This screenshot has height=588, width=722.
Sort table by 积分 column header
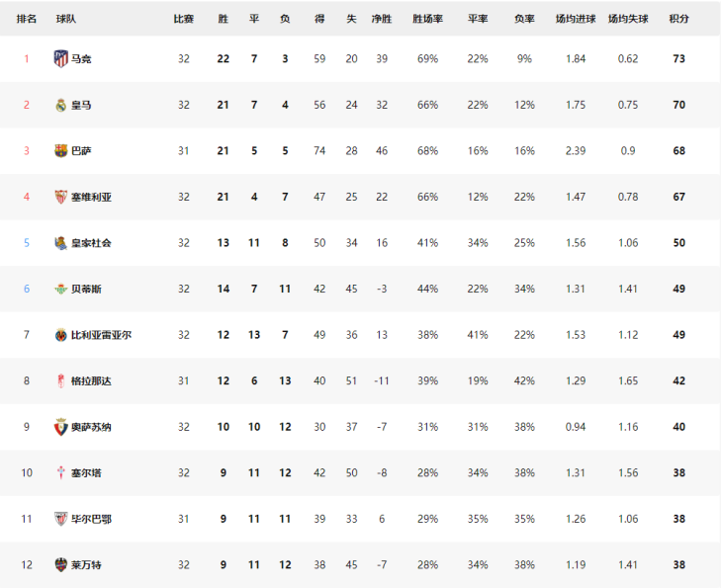coord(678,19)
